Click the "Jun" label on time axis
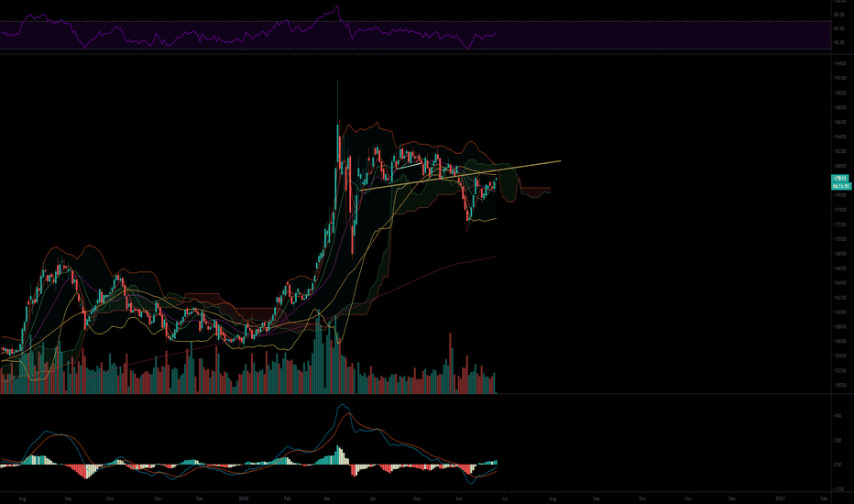This screenshot has width=854, height=504. pos(458,499)
